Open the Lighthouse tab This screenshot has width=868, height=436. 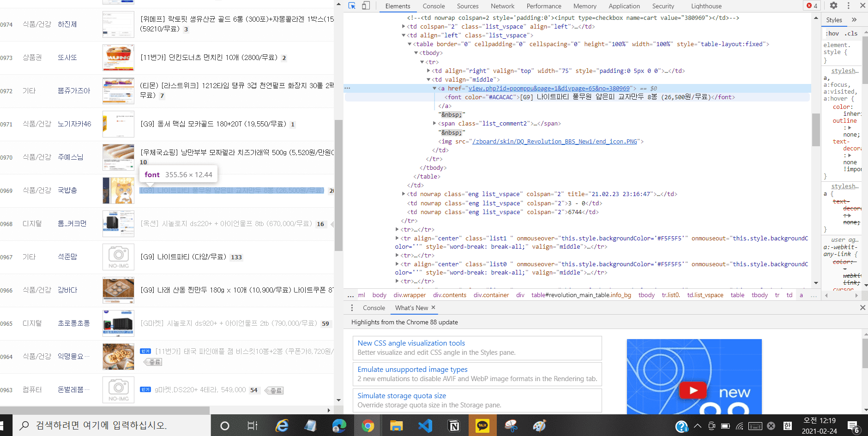706,6
